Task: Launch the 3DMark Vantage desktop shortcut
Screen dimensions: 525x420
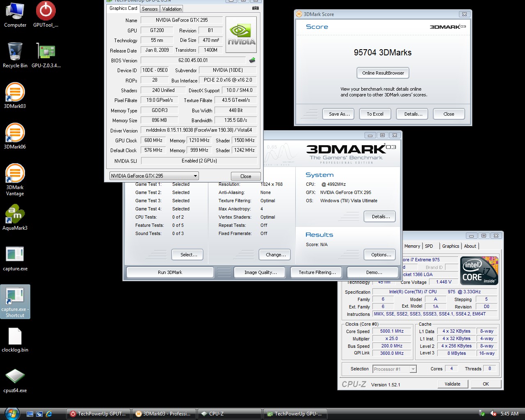Action: click(x=15, y=180)
